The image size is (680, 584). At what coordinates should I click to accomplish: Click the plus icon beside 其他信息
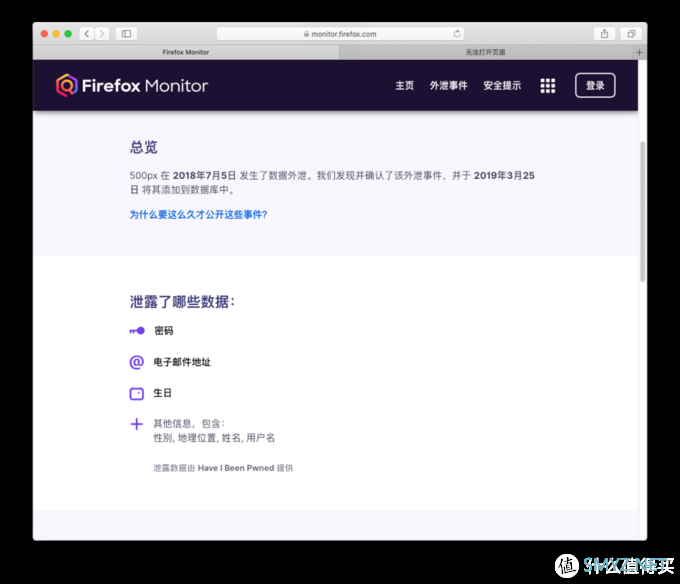coord(137,424)
